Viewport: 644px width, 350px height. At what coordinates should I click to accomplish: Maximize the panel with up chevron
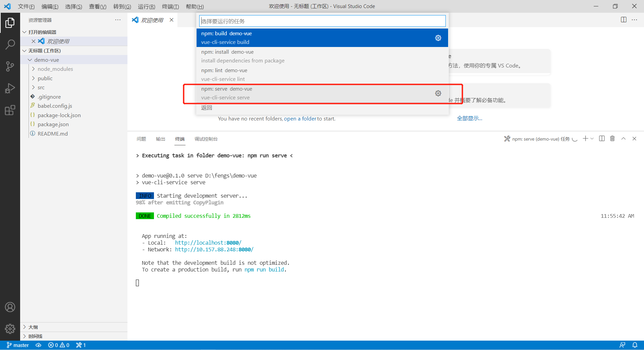coord(623,139)
